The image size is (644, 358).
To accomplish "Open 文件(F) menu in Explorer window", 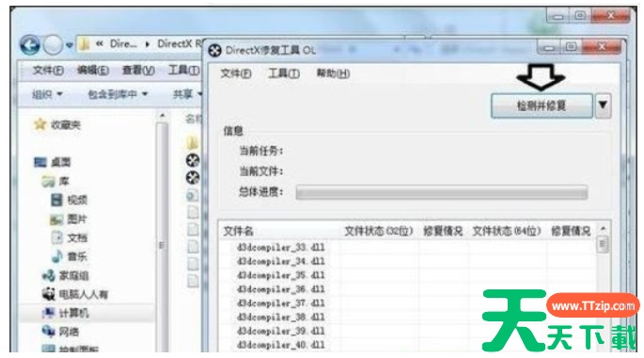I will (48, 70).
